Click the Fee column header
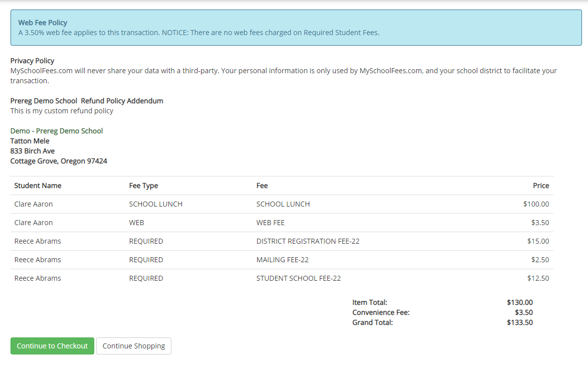The image size is (588, 366). 262,186
